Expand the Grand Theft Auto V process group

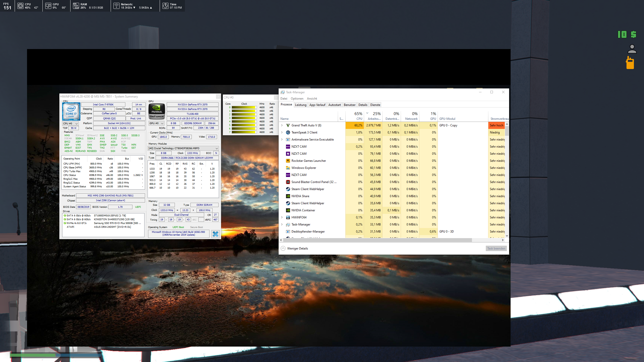[282, 125]
